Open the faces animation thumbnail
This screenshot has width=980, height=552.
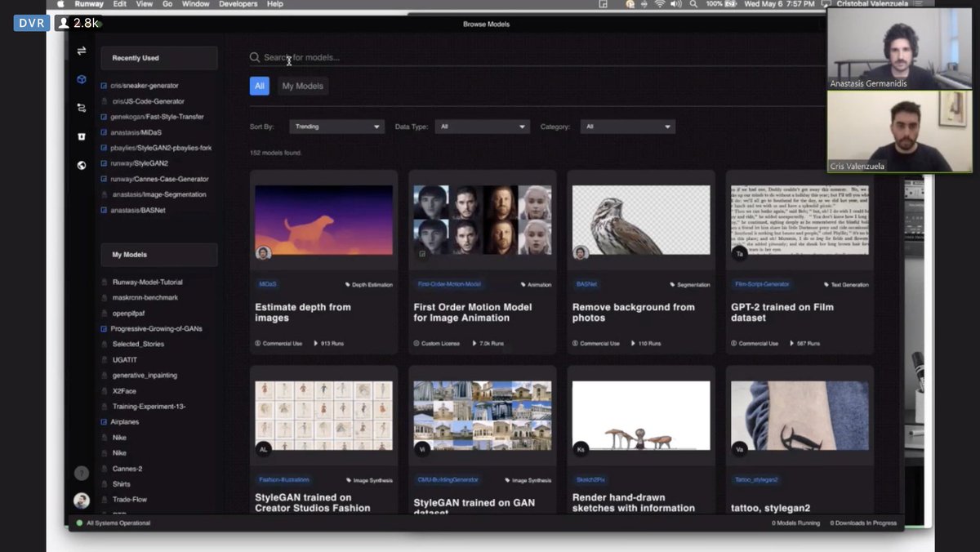pos(483,220)
